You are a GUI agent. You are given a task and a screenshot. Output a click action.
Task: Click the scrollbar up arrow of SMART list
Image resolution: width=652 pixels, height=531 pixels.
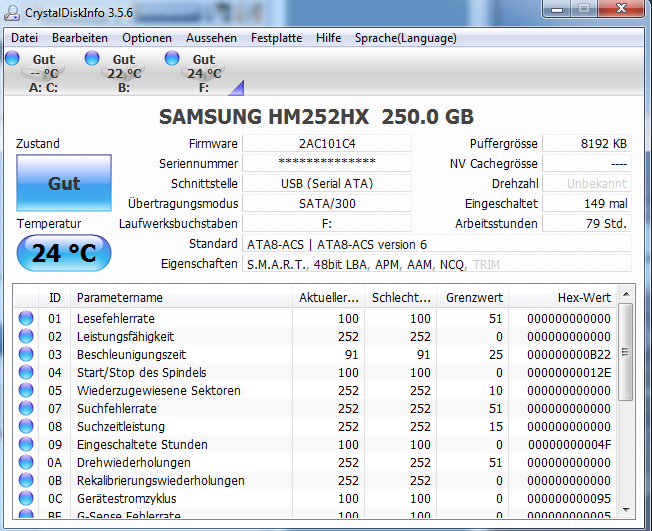[x=626, y=295]
